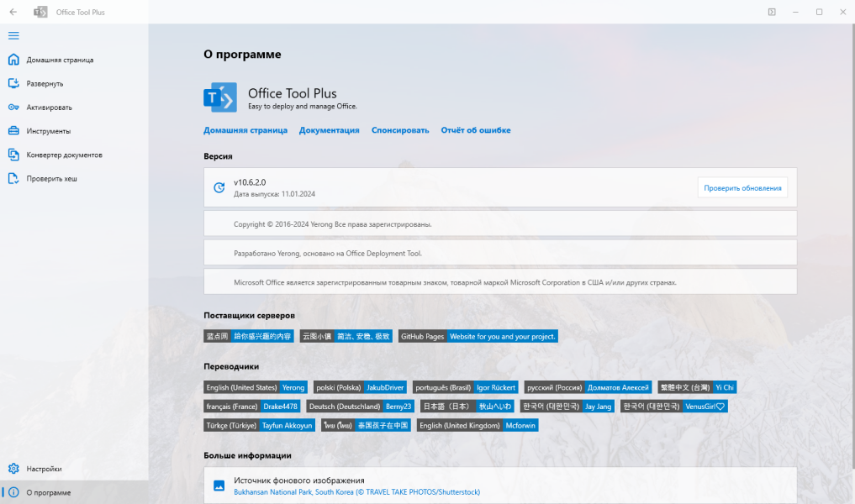Toggle the hamburger navigation menu
Screen dimensions: 855x504
click(x=13, y=35)
